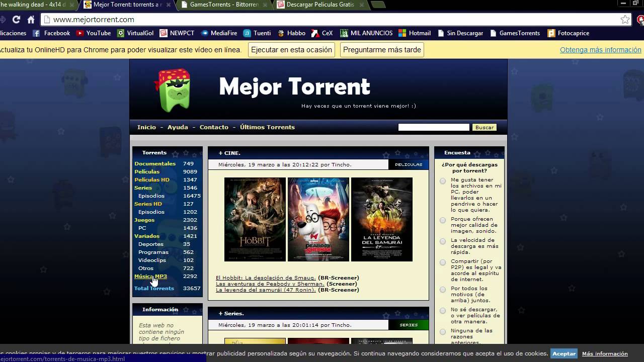Open Películas HD torrent category
The height and width of the screenshot is (362, 644).
point(152,179)
